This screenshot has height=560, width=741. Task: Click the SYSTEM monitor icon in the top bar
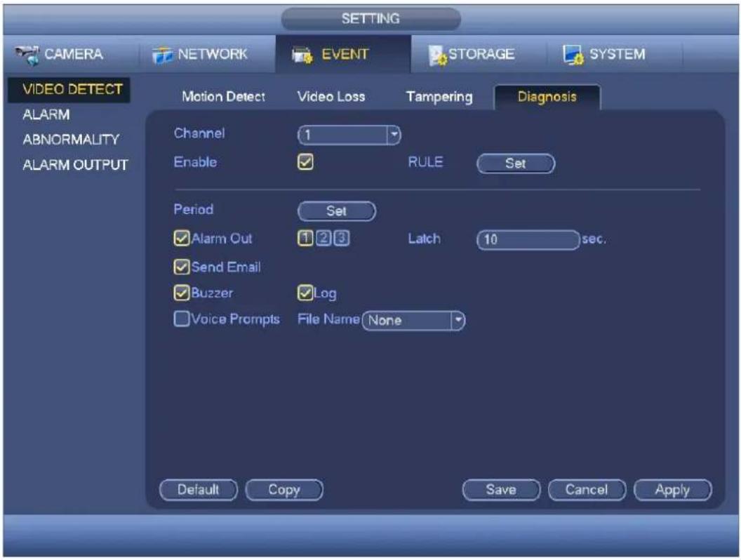[x=573, y=55]
